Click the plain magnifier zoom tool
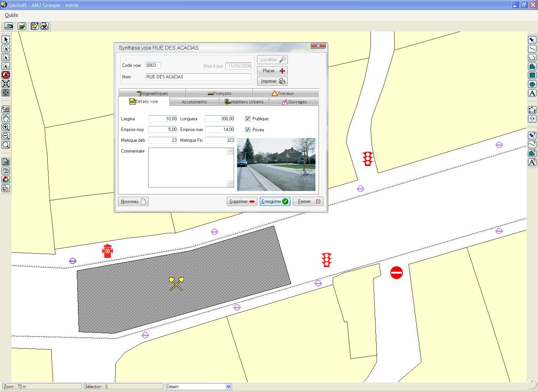 coord(6,145)
